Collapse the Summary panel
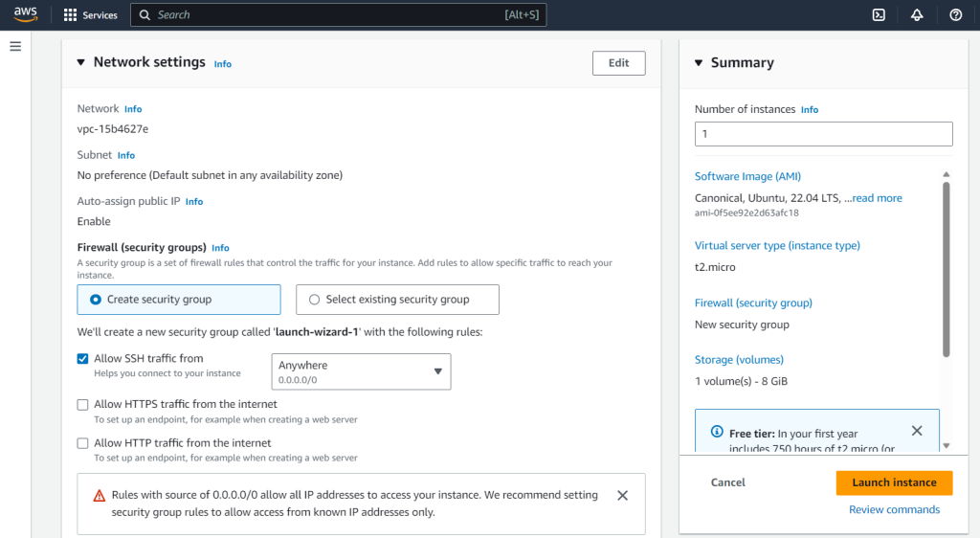 (x=699, y=63)
